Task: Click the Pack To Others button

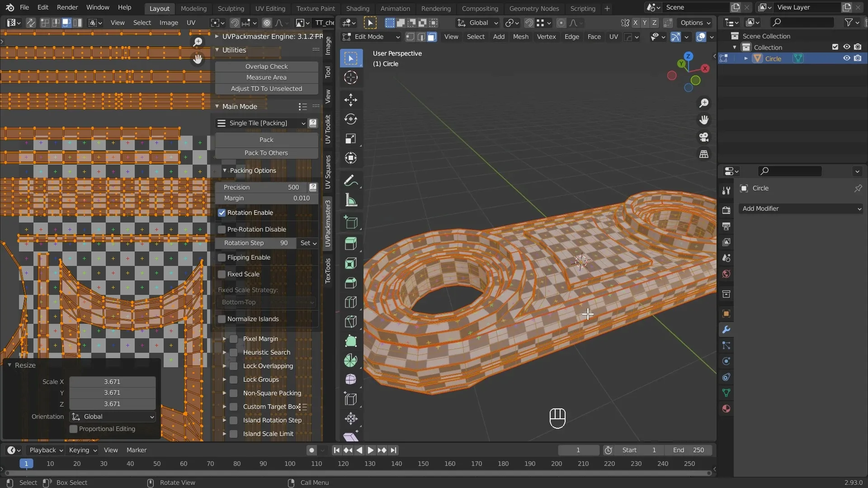Action: point(266,153)
